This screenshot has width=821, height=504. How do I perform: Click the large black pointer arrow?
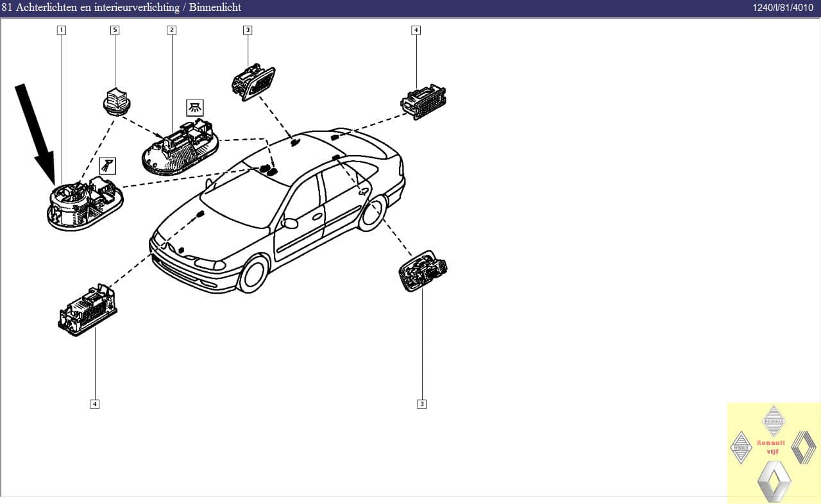click(37, 133)
